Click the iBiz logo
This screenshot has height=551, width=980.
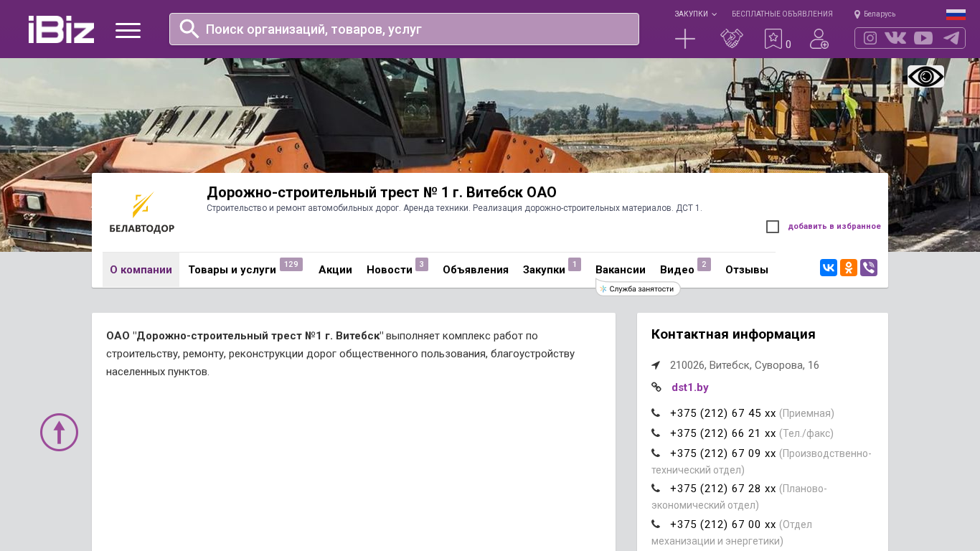(x=61, y=29)
